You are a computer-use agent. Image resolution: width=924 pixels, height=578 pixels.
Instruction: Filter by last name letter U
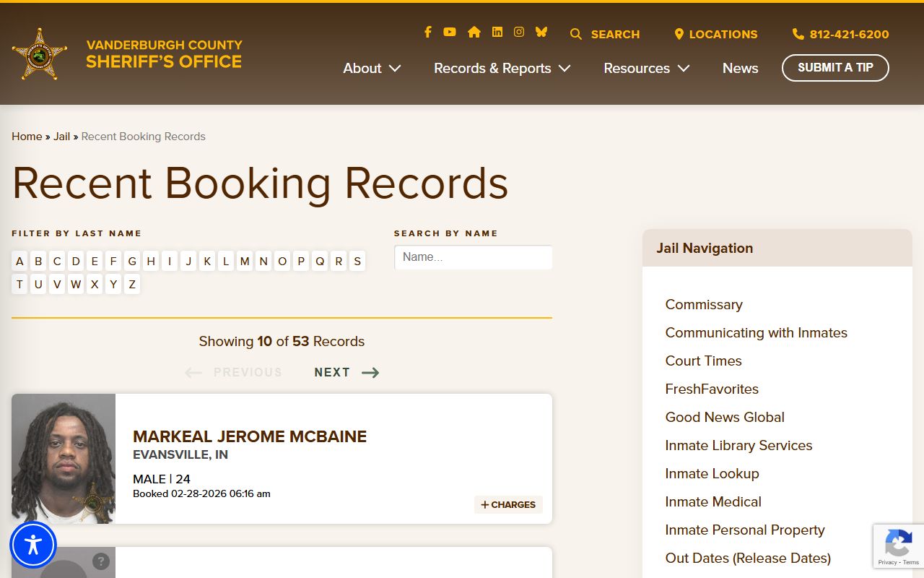38,285
